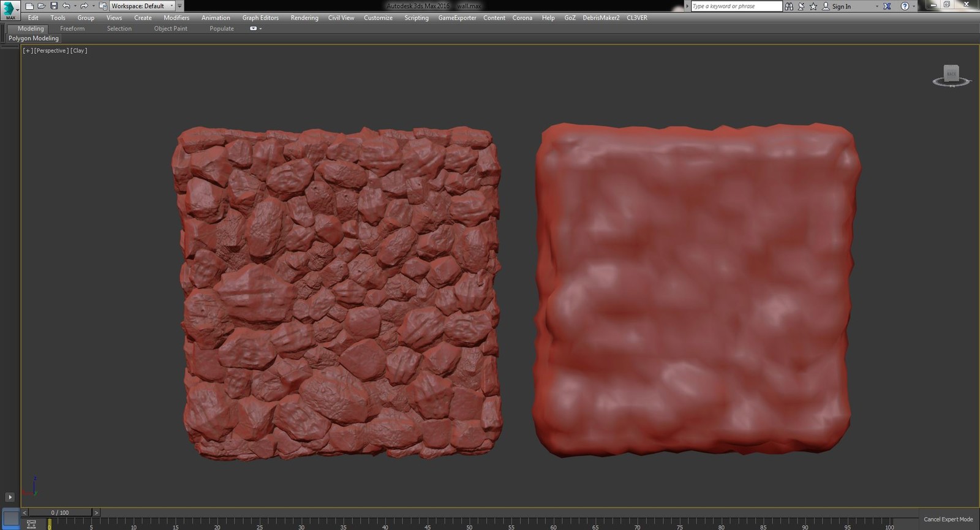Open the Group menu
The image size is (980, 530).
(x=86, y=18)
